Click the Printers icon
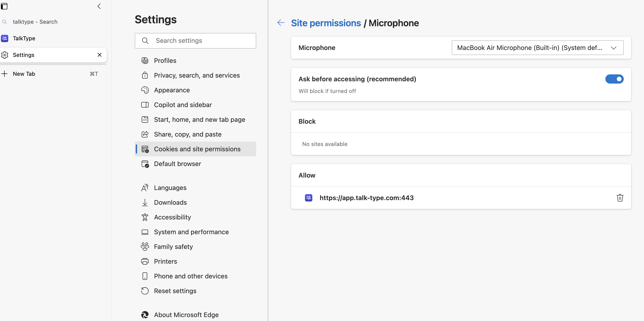This screenshot has width=644, height=321. (x=145, y=261)
